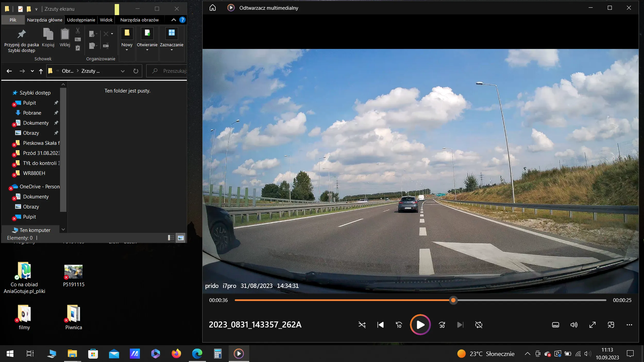Click the rewind 10 seconds icon
The height and width of the screenshot is (362, 644).
pyautogui.click(x=399, y=325)
